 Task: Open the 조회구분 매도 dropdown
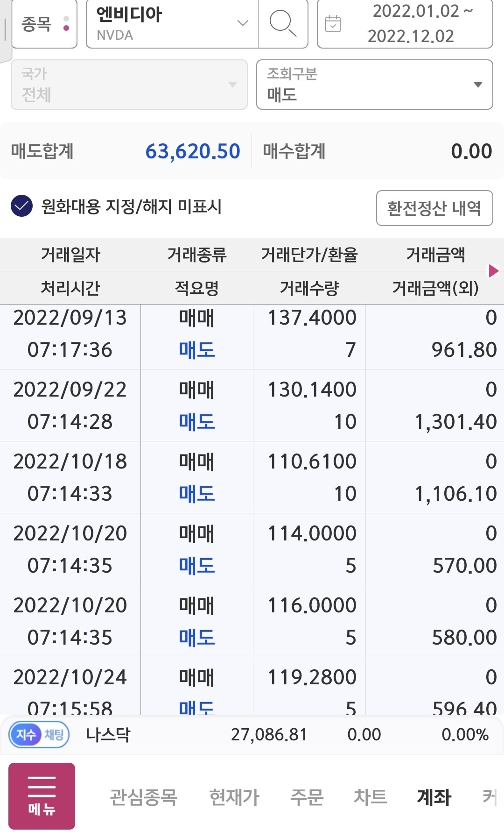[375, 85]
